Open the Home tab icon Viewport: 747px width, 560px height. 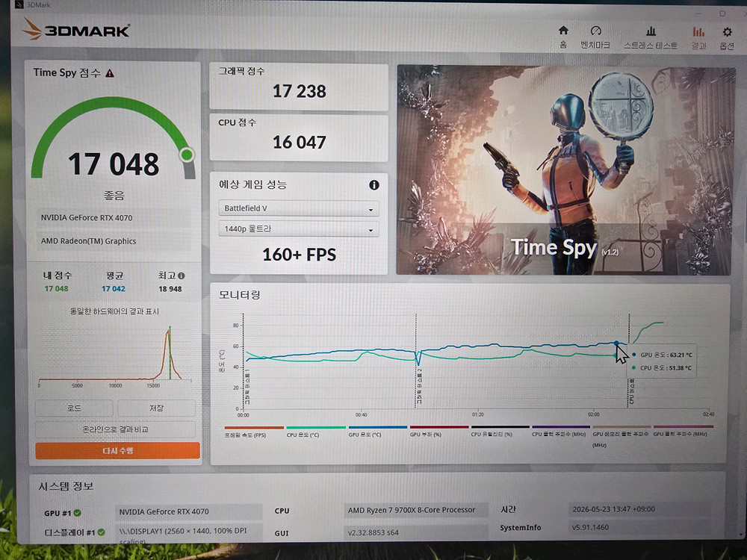point(563,31)
